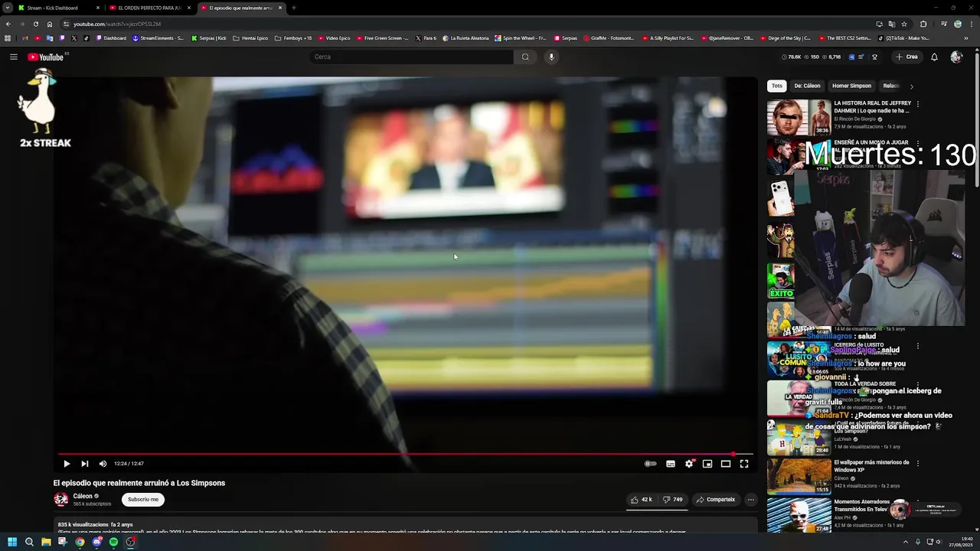Open options for the Jeffrey Dahmer video
This screenshot has width=980, height=551.
pos(918,104)
